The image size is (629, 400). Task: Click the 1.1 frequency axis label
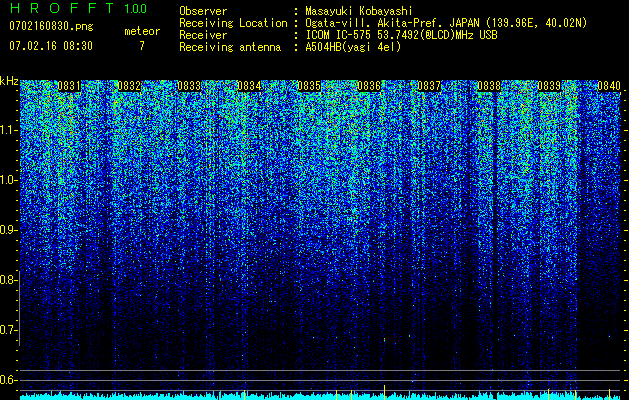[x=8, y=130]
